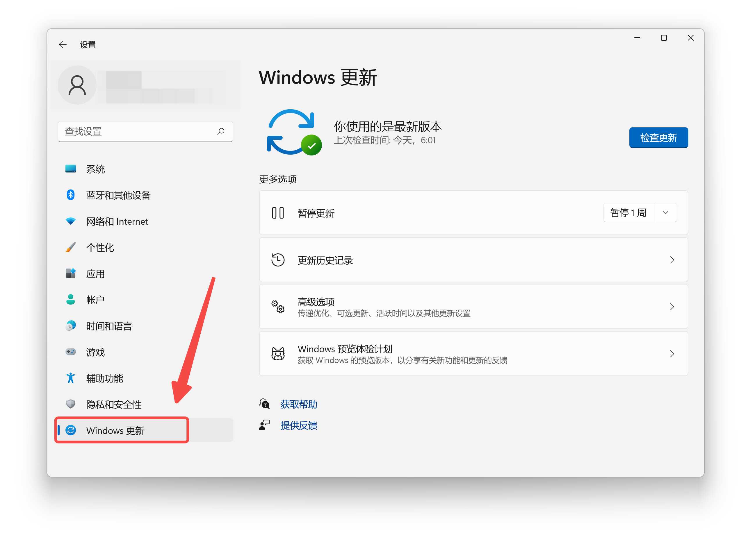Close the 设置 window
This screenshot has height=560, width=748.
(690, 38)
